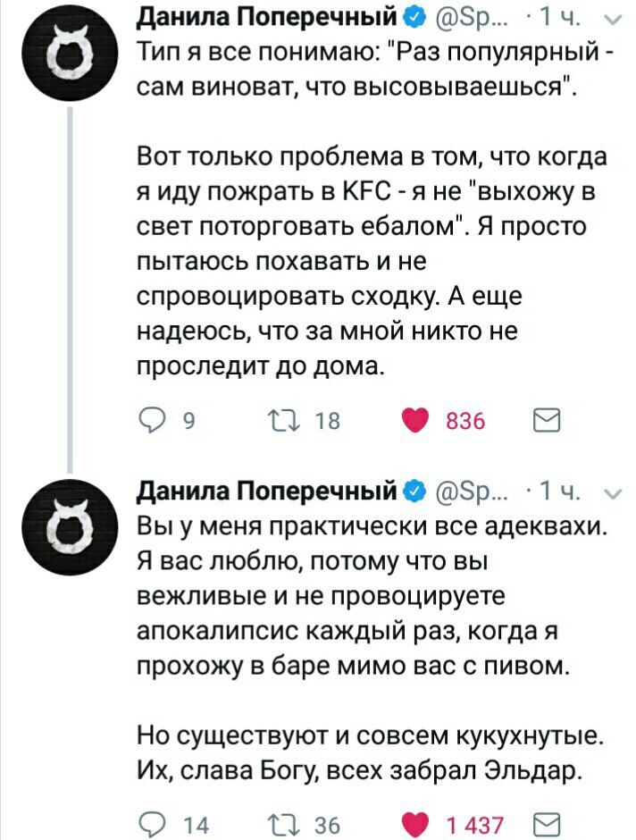Share second tweet via envelope icon
The image size is (636, 840).
[543, 823]
